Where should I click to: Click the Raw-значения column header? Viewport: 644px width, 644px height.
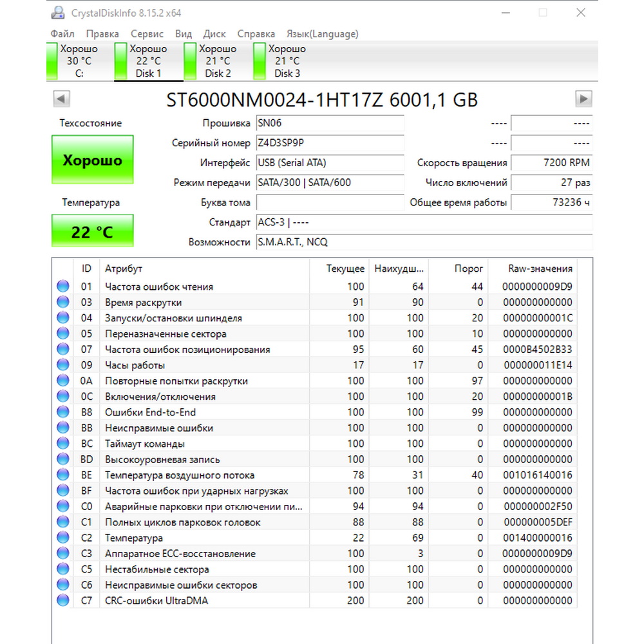pos(533,269)
